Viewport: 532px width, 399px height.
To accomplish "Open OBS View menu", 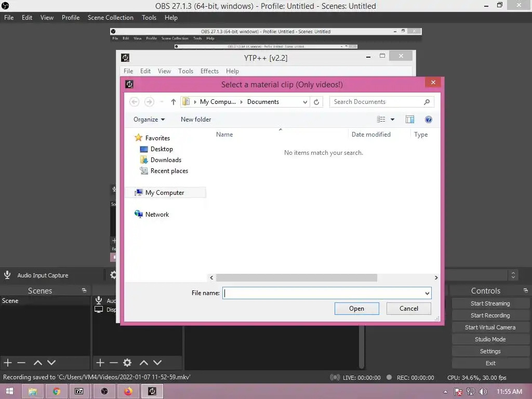I will (47, 18).
